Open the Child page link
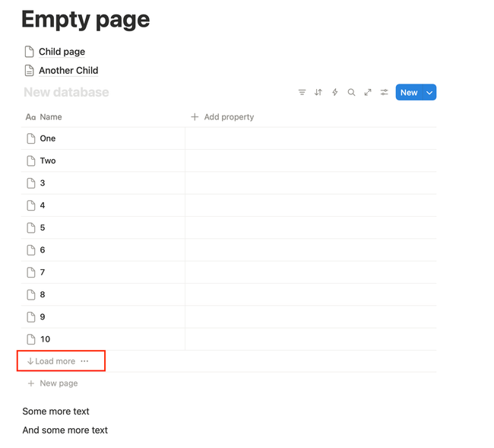Image resolution: width=494 pixels, height=448 pixels. click(62, 52)
